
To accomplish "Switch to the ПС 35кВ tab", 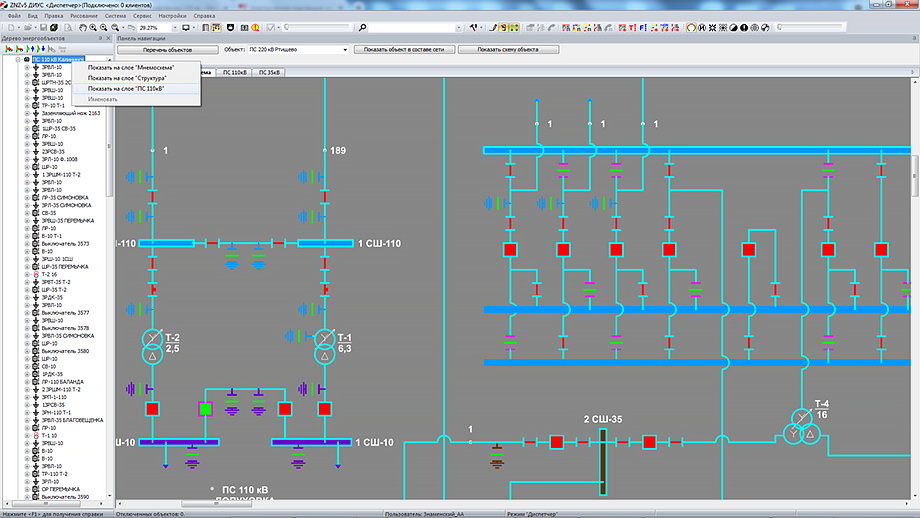I will pos(270,73).
